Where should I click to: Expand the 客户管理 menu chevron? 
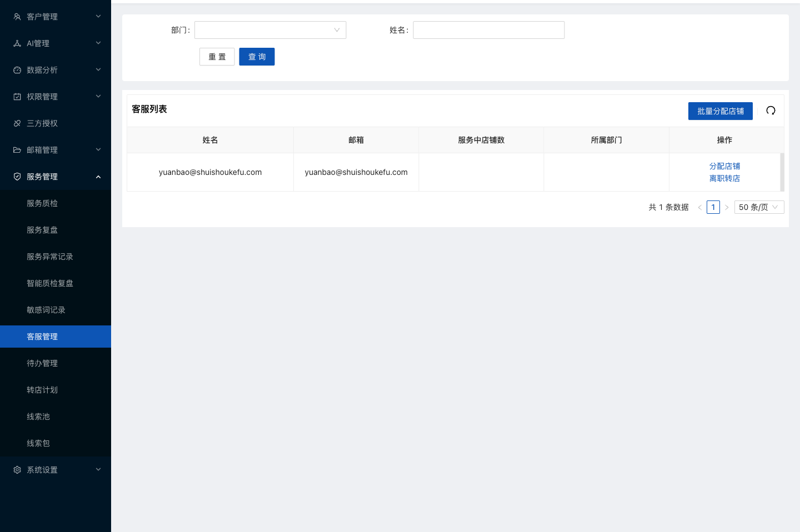98,17
